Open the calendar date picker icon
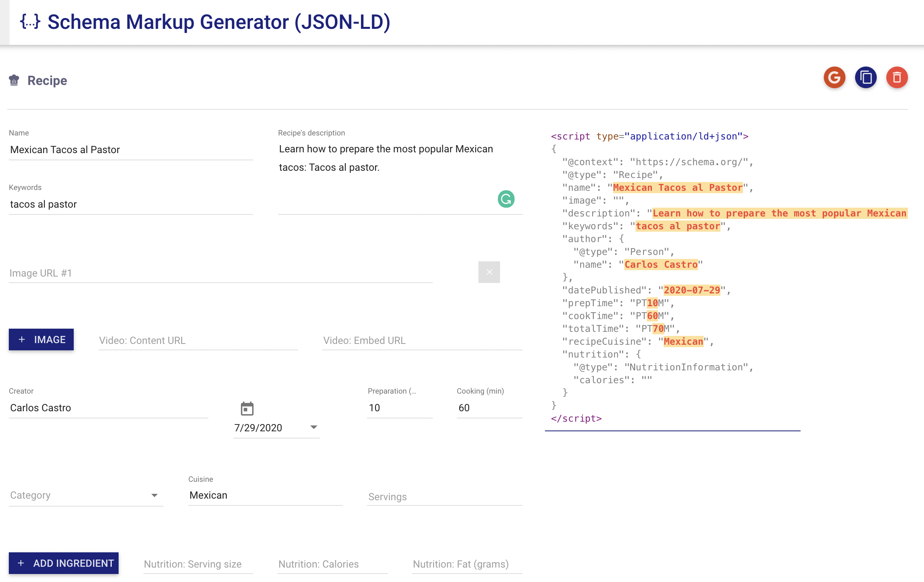Image resolution: width=924 pixels, height=582 pixels. [247, 409]
